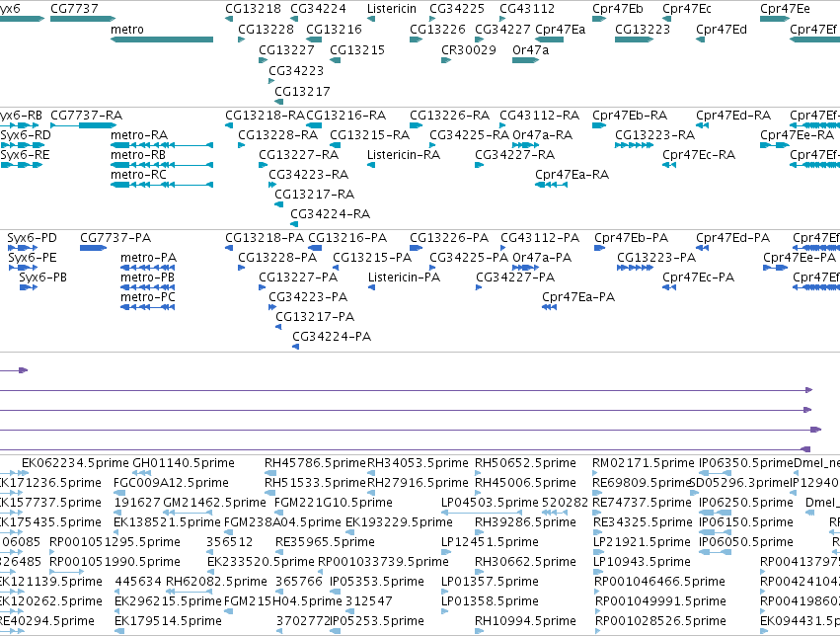Click the RP001046466.5prime EST label
The width and height of the screenshot is (840, 636).
[660, 582]
